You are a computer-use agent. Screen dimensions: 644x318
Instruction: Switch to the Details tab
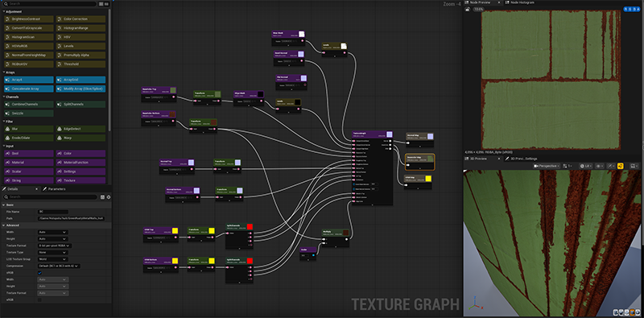coord(12,189)
